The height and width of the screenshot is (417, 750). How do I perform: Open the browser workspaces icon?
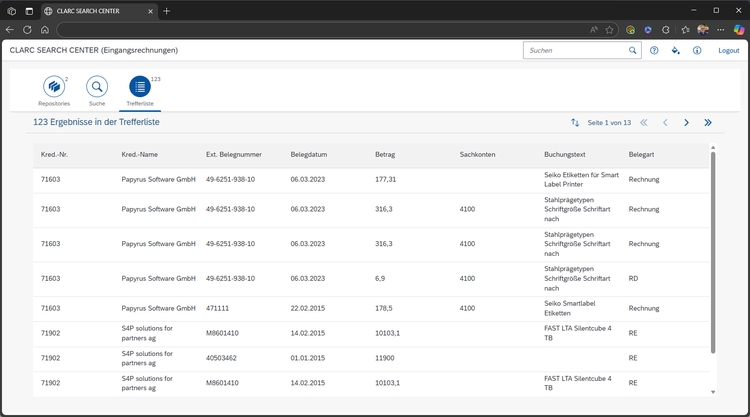pos(11,11)
